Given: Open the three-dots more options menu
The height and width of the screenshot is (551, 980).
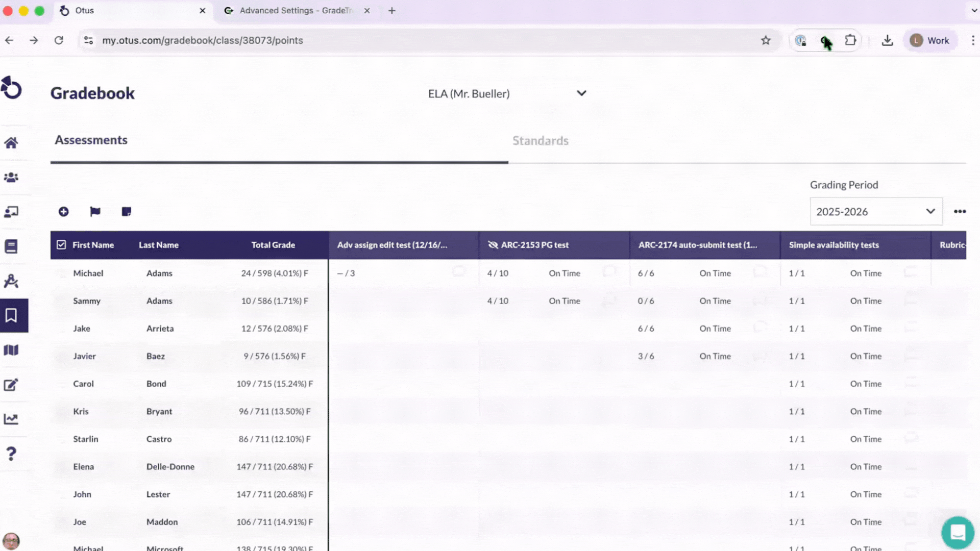Looking at the screenshot, I should tap(960, 212).
